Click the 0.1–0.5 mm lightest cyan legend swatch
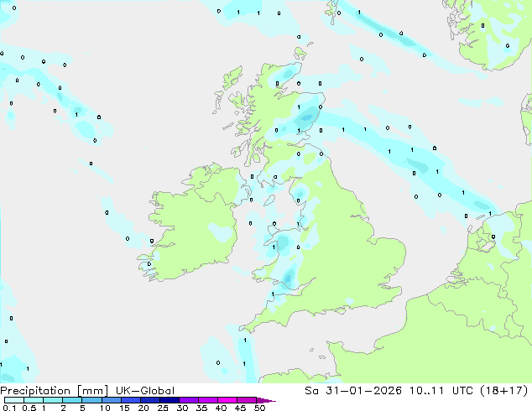Image resolution: width=532 pixels, height=411 pixels. tap(14, 400)
